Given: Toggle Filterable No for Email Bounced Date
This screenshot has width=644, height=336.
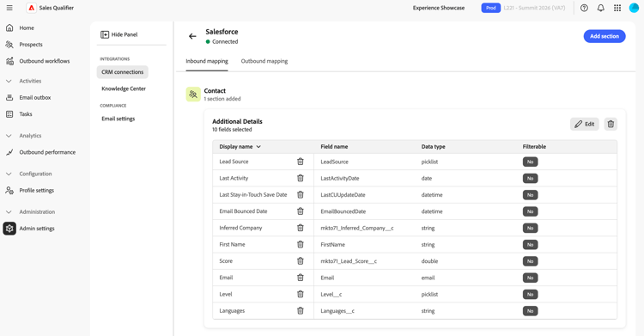Looking at the screenshot, I should [x=531, y=211].
